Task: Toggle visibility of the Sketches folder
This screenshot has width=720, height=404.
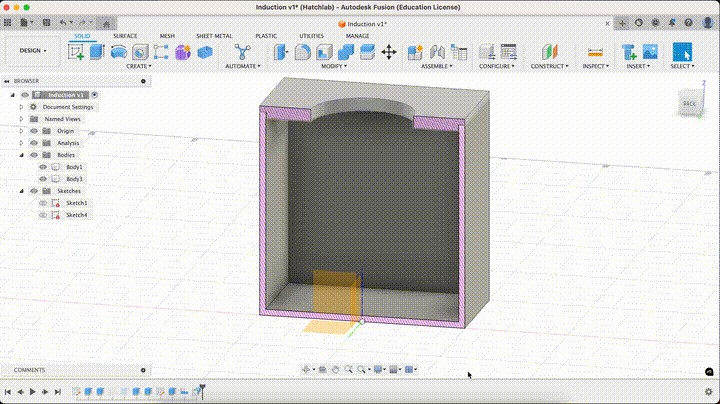Action: [34, 191]
